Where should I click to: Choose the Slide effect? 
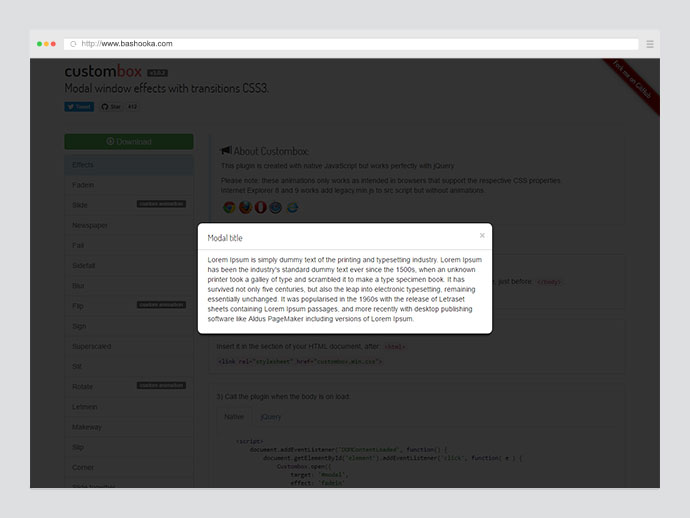pos(129,205)
